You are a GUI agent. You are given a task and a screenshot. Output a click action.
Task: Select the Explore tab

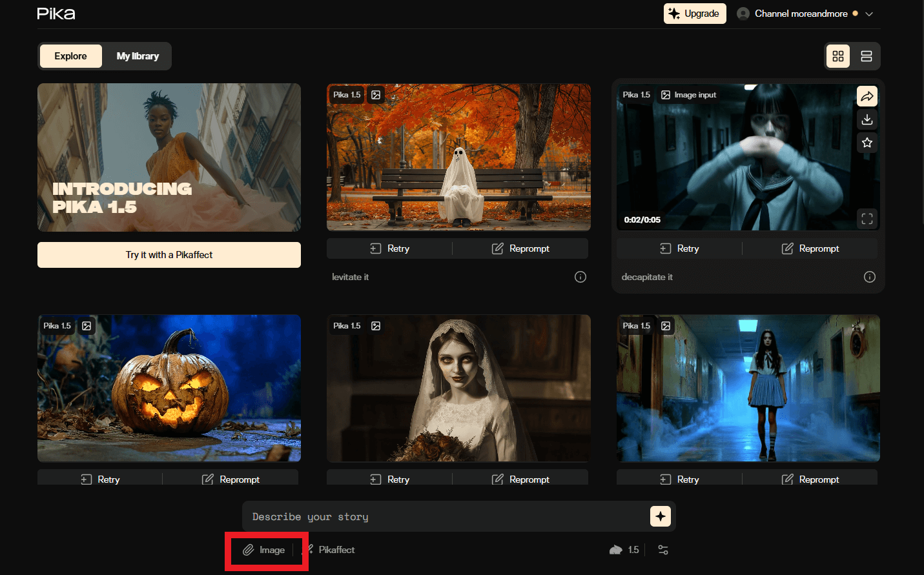click(x=70, y=56)
